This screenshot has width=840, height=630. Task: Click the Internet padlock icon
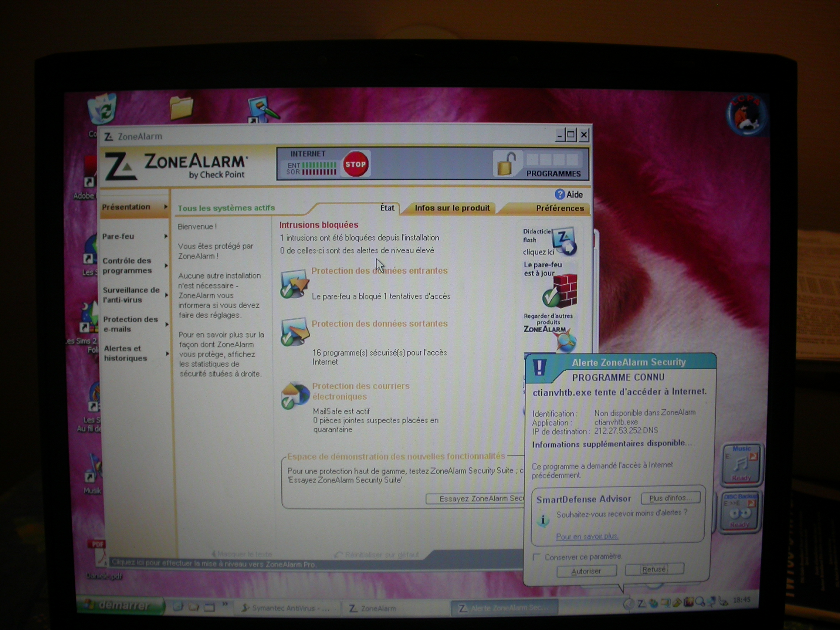[x=507, y=165]
